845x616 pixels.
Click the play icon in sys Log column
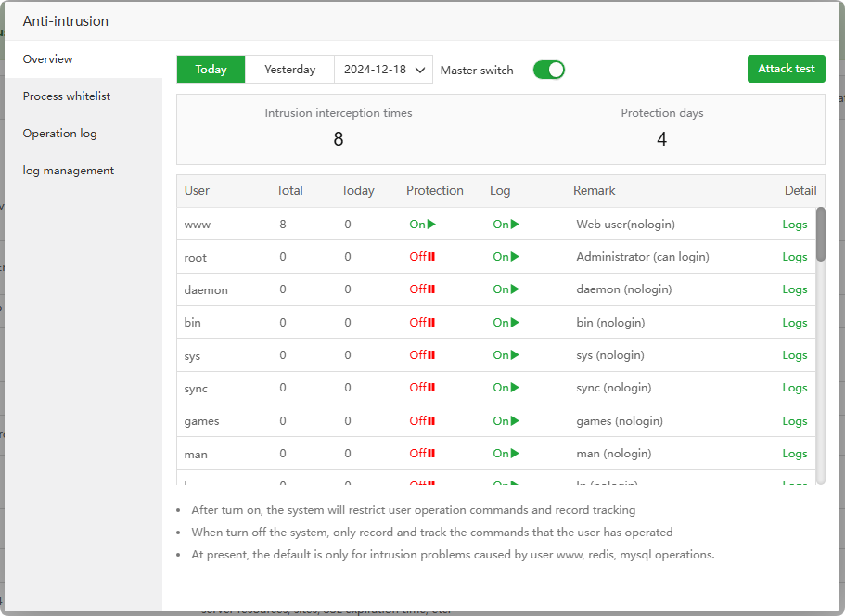[x=515, y=355]
